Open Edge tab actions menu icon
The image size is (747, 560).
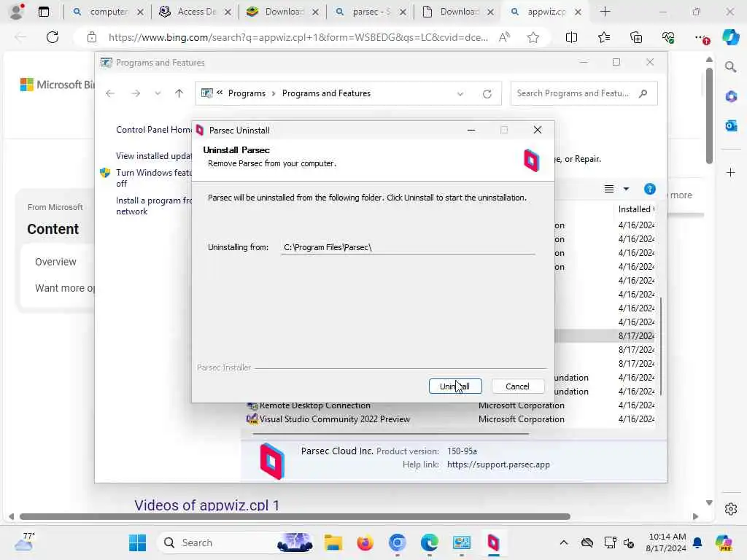[44, 12]
